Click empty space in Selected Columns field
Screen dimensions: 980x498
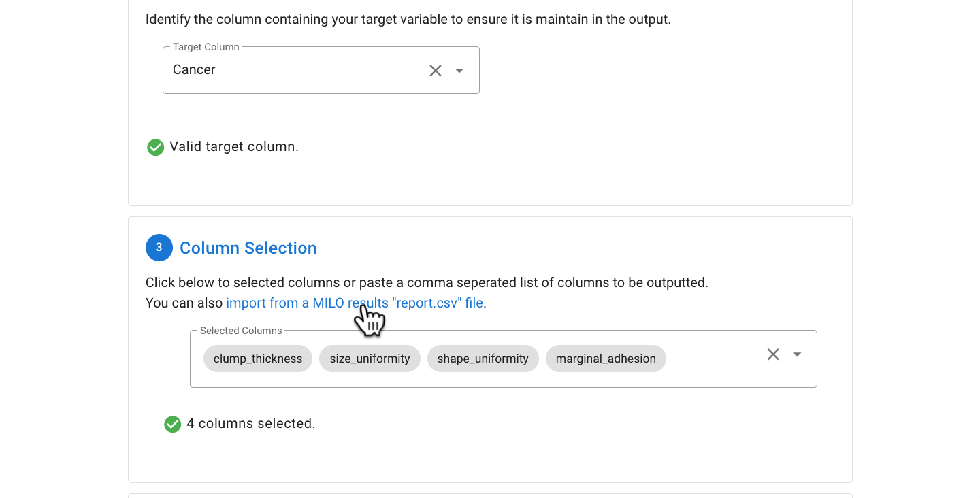[x=713, y=359]
